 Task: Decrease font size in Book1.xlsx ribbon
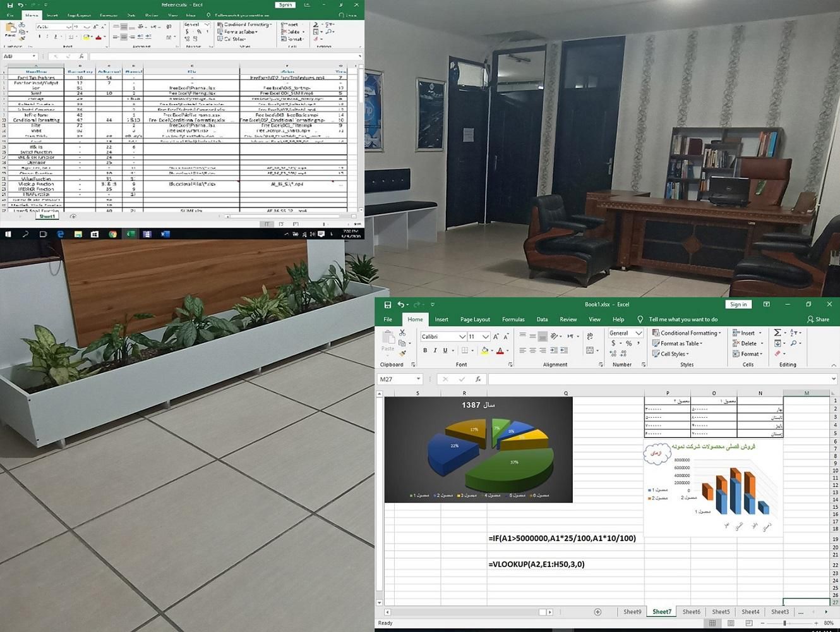coord(506,336)
